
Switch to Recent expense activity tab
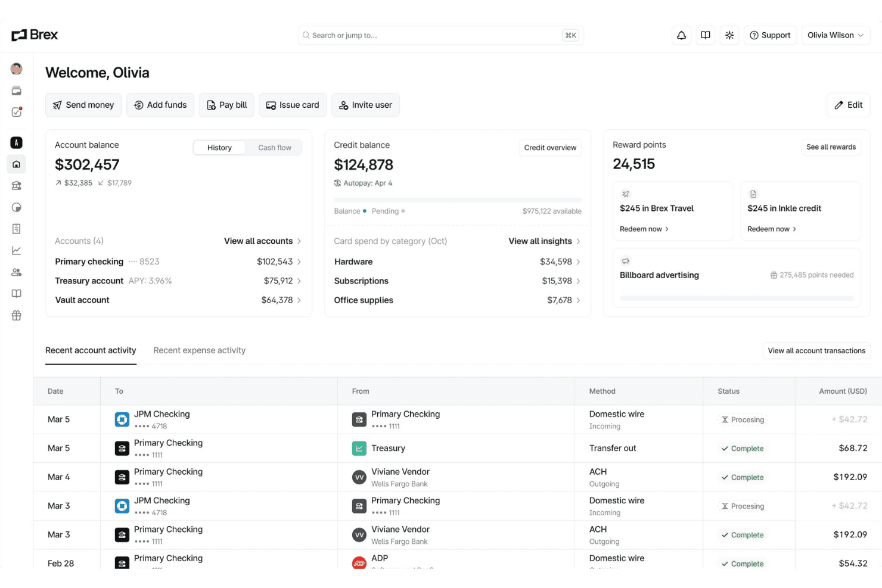(x=200, y=350)
